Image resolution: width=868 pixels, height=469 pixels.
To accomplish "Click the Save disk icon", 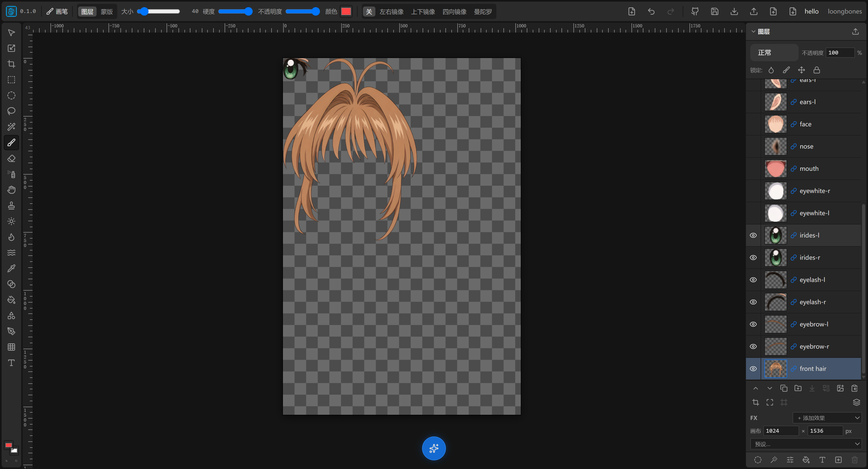I will point(714,11).
